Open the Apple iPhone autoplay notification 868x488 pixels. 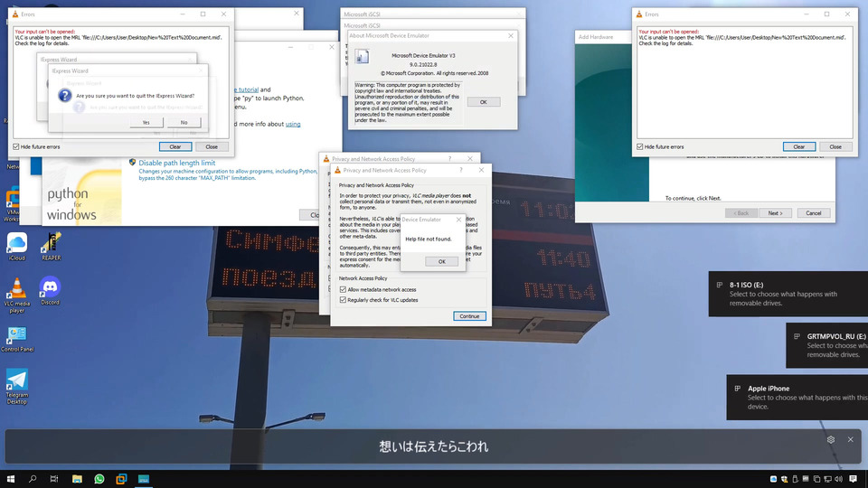797,398
